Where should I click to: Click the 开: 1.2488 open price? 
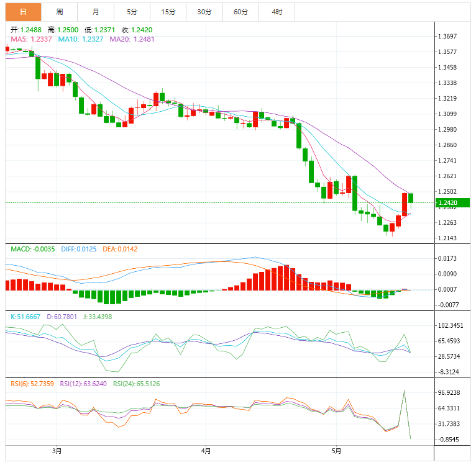pos(26,30)
